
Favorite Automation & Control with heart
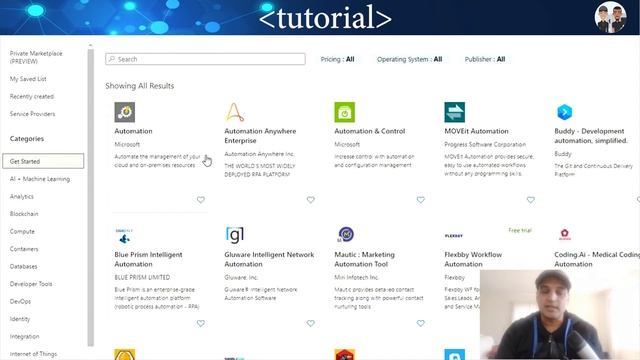421,200
